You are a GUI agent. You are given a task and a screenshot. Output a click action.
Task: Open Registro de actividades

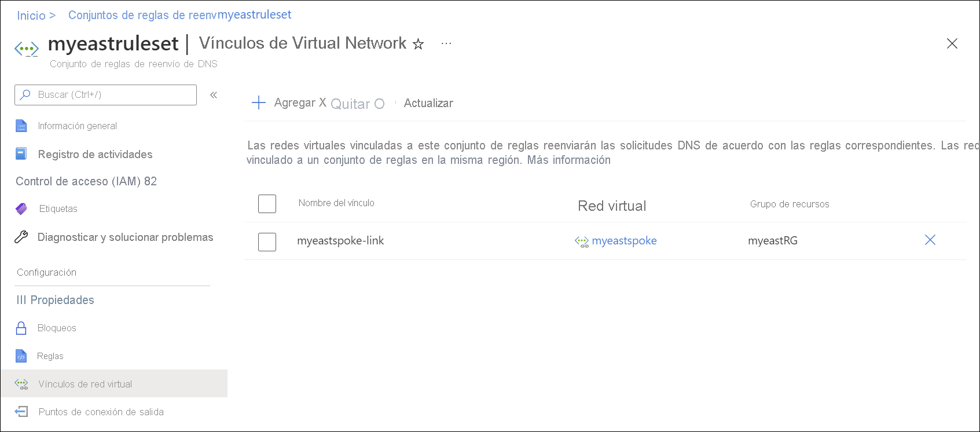click(x=96, y=154)
